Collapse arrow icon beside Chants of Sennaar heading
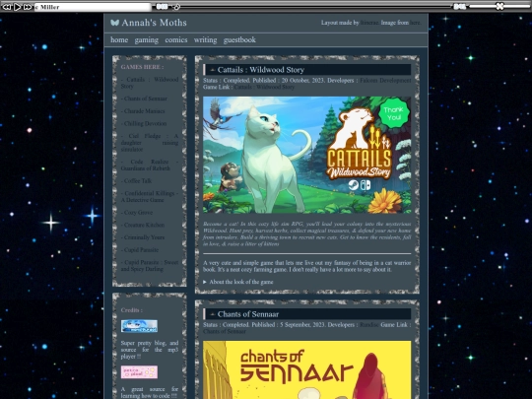Viewport: 532px width, 399px height. (213, 314)
